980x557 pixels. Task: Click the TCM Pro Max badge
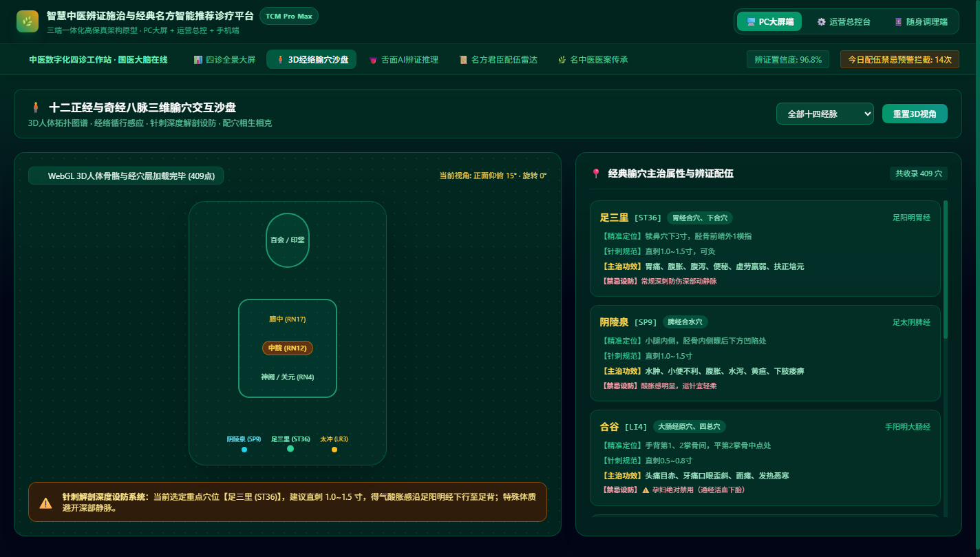pyautogui.click(x=289, y=16)
